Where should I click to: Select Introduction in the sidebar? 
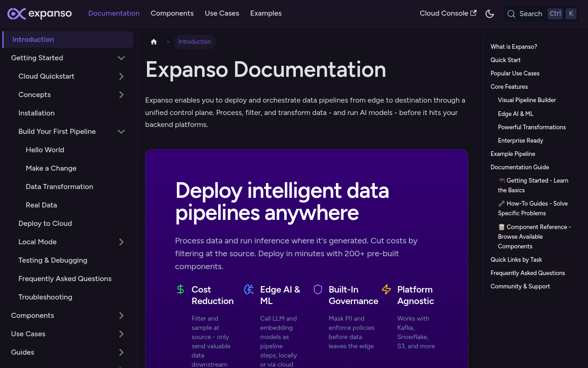[68, 40]
